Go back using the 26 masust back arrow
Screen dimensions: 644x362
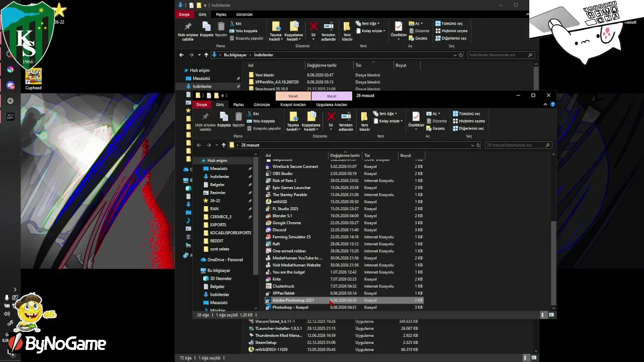[x=199, y=145]
